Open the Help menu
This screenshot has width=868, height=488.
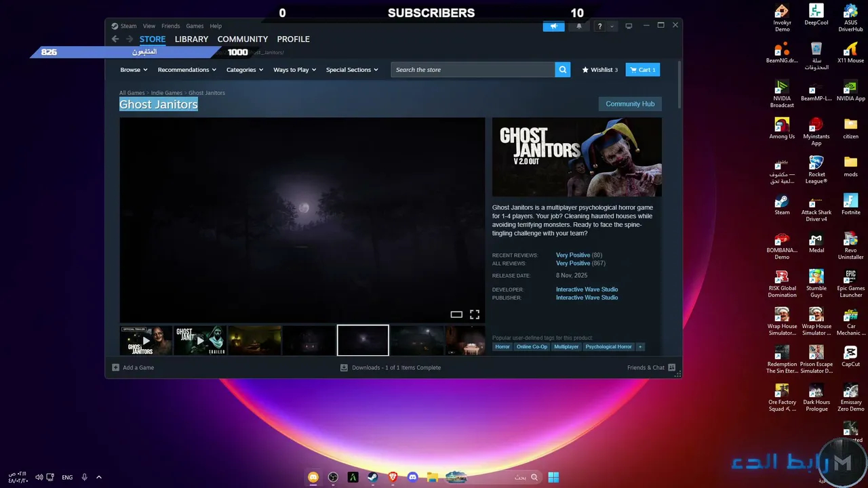[216, 26]
